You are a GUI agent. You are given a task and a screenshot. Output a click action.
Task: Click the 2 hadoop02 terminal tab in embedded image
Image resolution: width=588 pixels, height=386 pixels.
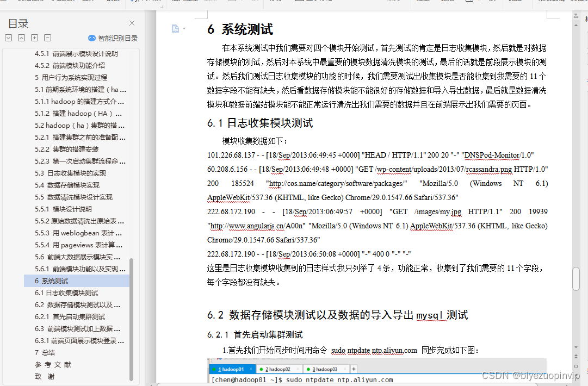click(278, 369)
